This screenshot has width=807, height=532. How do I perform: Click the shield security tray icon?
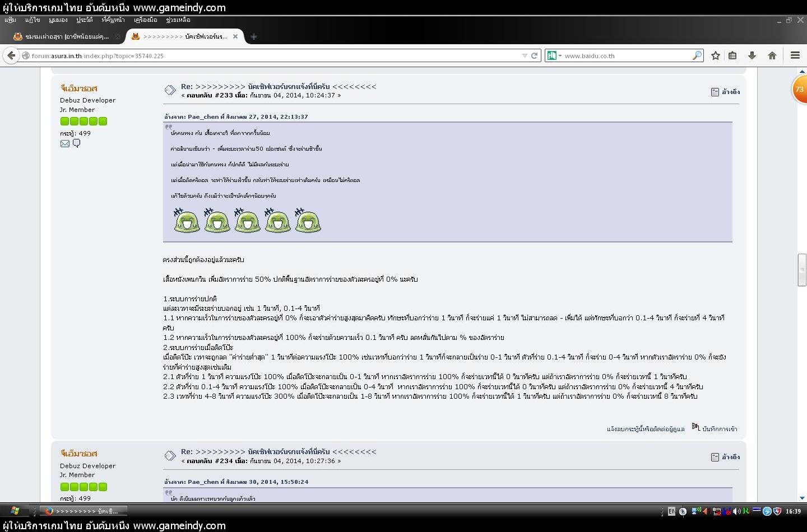tap(777, 511)
